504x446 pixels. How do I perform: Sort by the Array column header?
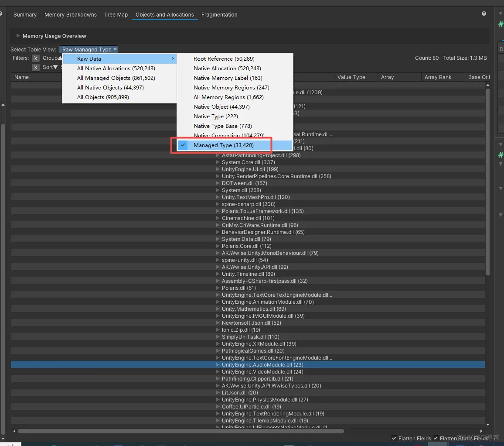(x=399, y=77)
